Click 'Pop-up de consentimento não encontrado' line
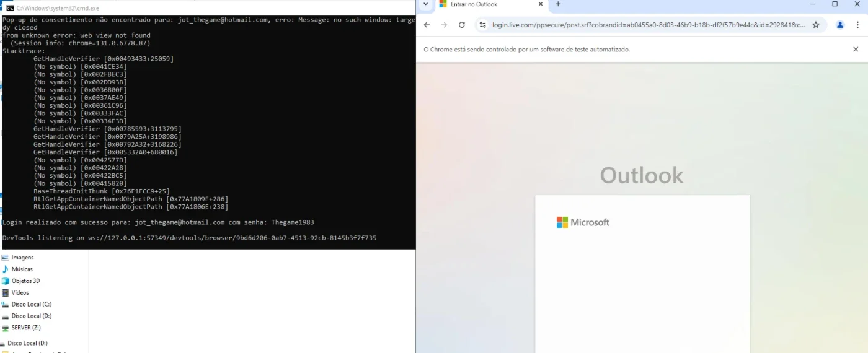The width and height of the screenshot is (868, 353). (208, 20)
